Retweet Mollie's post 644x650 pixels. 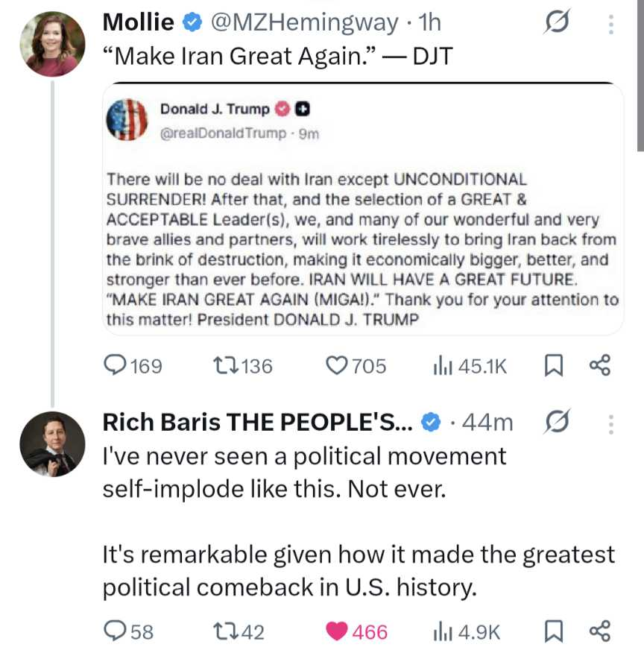[x=224, y=365]
